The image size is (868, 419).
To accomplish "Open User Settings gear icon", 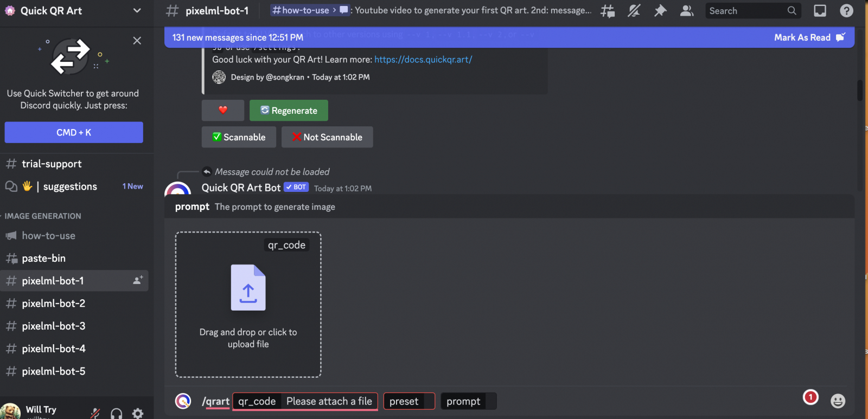I will 138,414.
